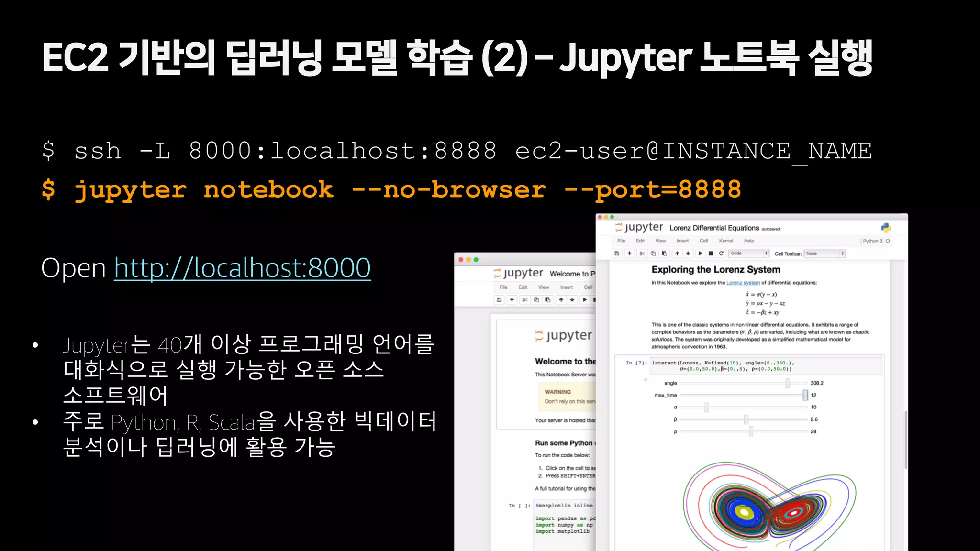Click Lorenz Differential Equations notebook title
980x551 pixels.
[714, 228]
